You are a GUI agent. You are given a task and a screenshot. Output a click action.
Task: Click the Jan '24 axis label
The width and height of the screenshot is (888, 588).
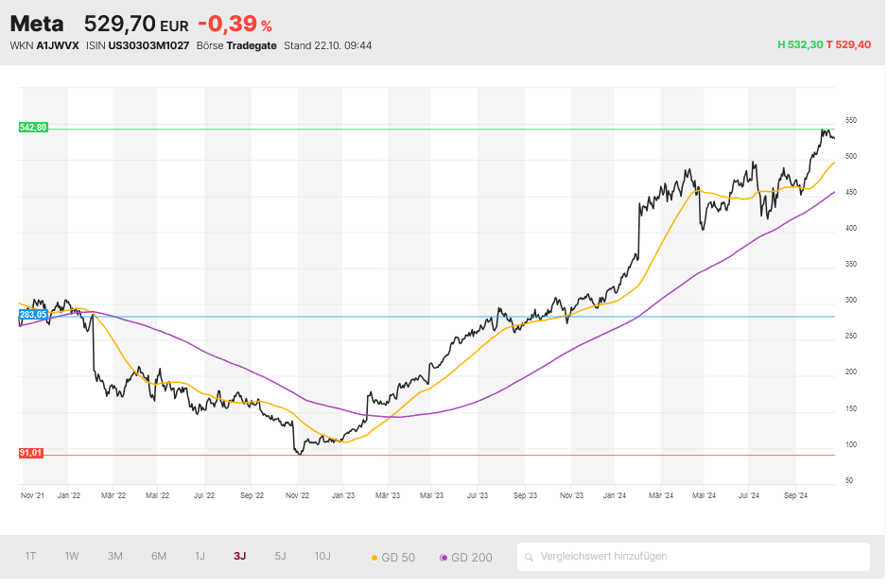click(x=615, y=495)
